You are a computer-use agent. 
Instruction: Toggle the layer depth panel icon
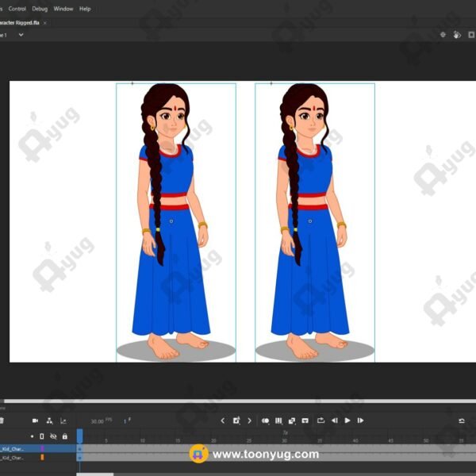point(63,420)
